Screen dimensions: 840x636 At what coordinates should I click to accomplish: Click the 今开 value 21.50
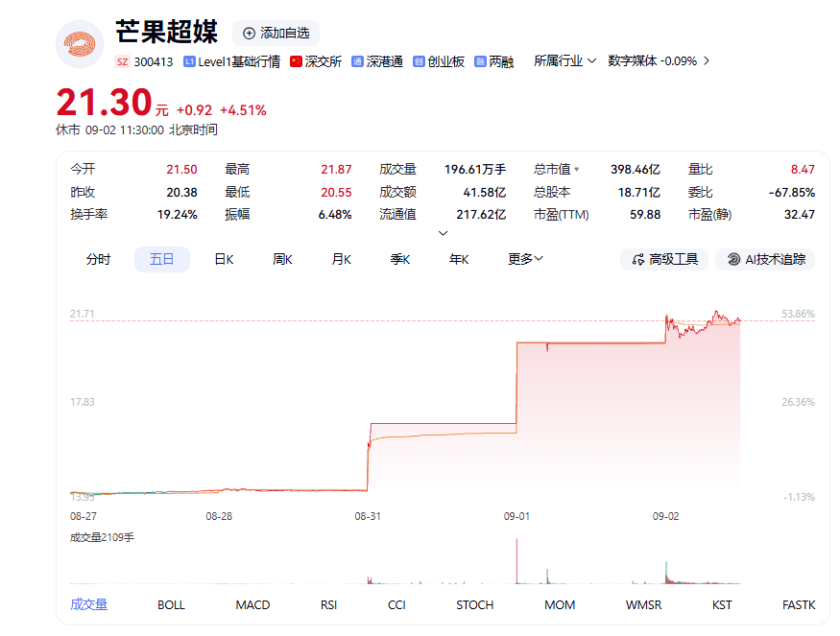click(181, 170)
